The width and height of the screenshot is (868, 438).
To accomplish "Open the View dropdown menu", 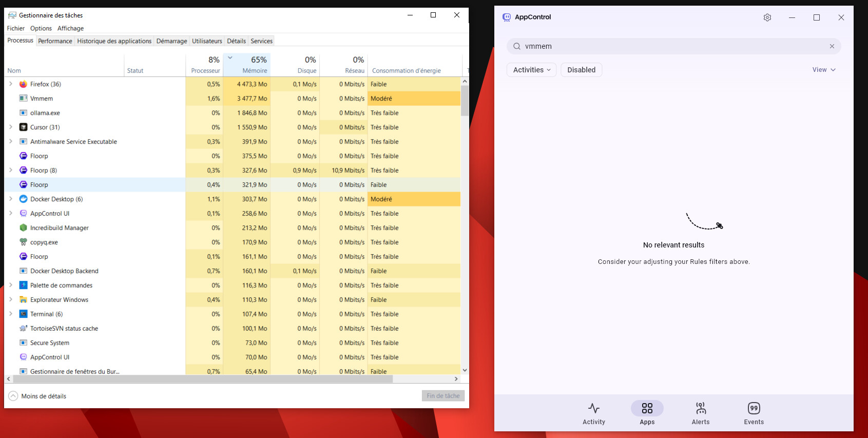I will point(823,70).
